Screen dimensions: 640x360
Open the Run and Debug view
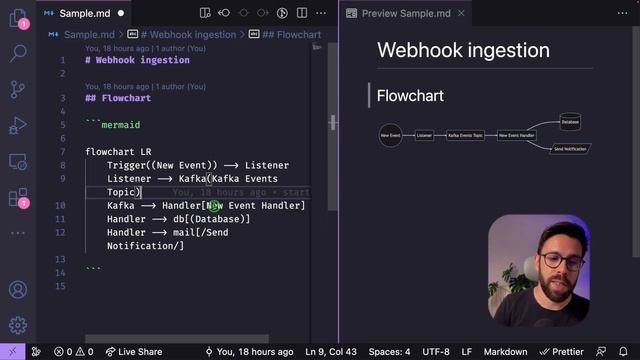18,125
